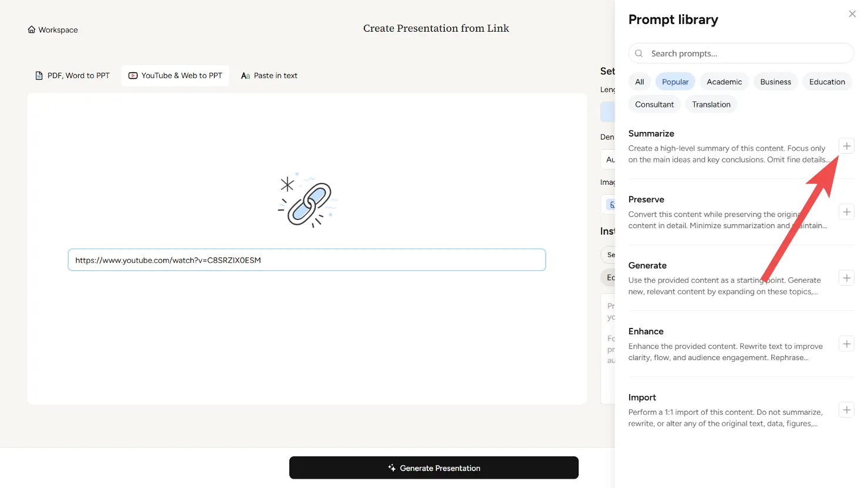Go to Workspace home

53,30
